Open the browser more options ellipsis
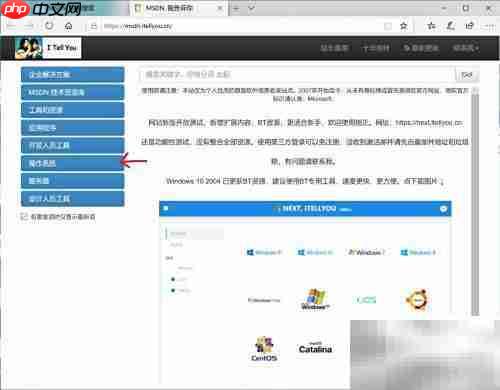 [x=489, y=26]
